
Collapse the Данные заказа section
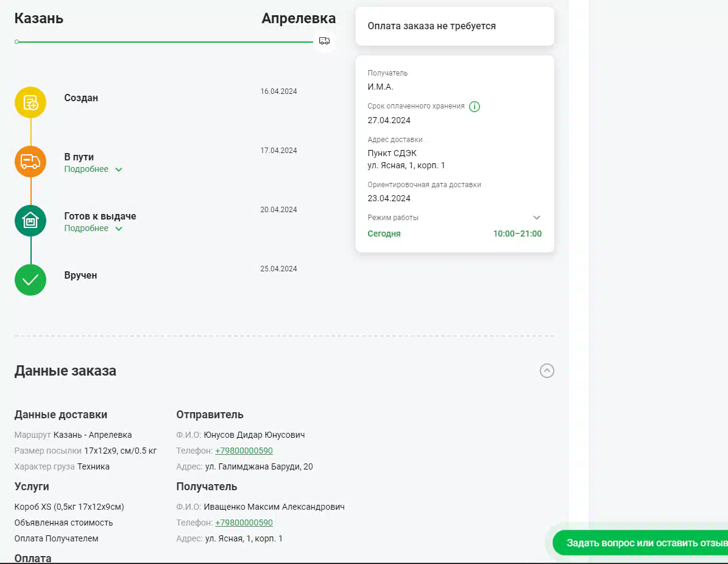(546, 371)
